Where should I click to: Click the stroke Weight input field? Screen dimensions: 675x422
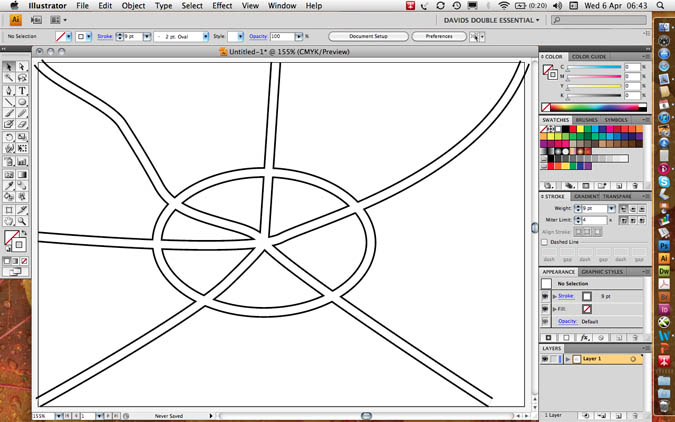click(x=593, y=208)
